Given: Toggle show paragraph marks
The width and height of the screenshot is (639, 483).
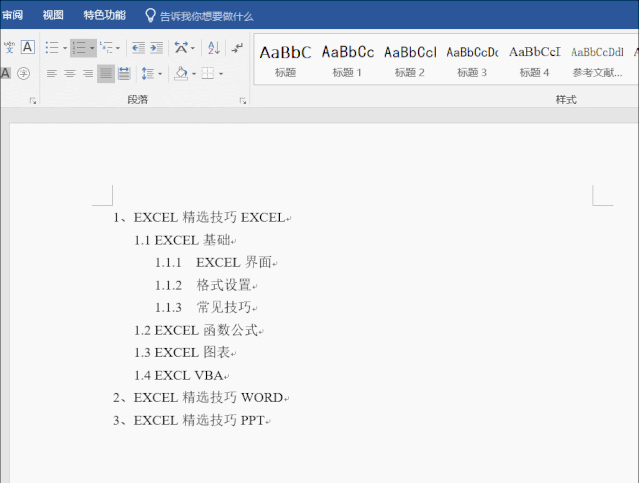Looking at the screenshot, I should point(237,48).
